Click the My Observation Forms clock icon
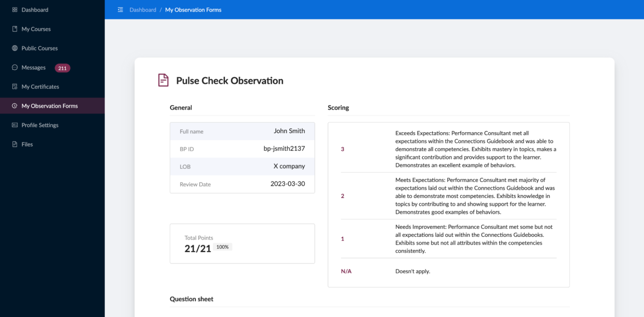 15,106
